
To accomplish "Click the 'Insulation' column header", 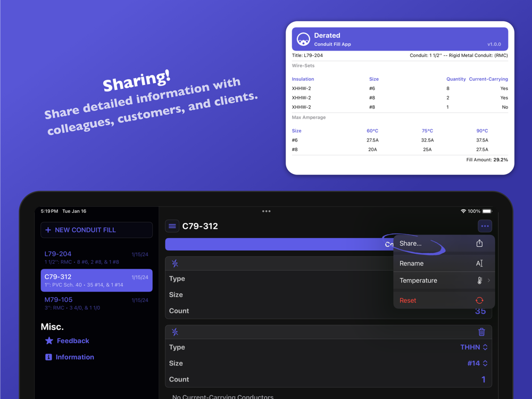I will coord(303,79).
